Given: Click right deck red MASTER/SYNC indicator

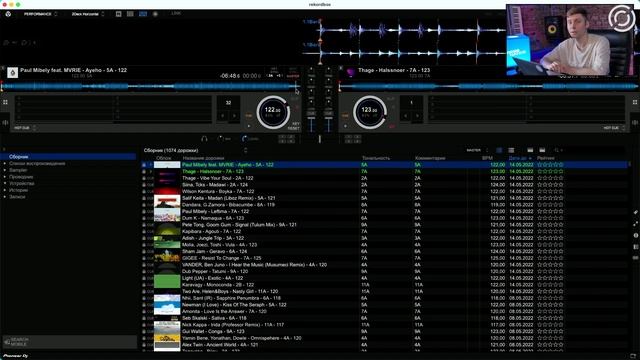Looking at the screenshot, I should click(392, 127).
